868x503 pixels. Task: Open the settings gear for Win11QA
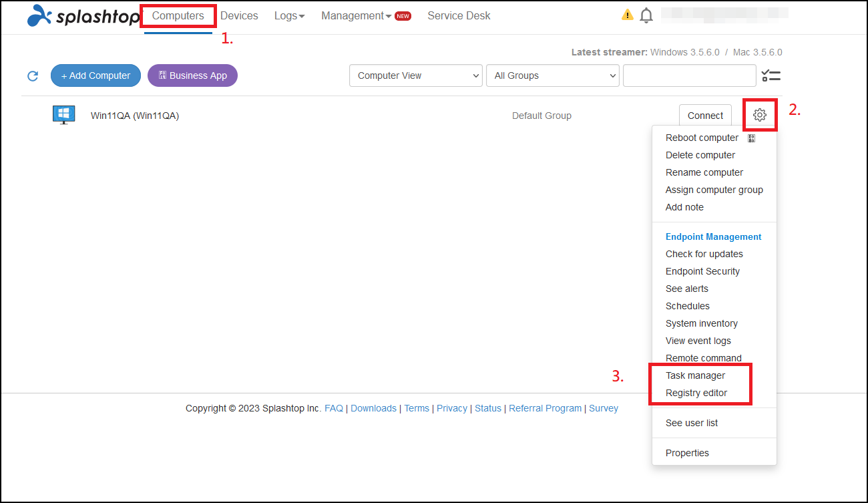pos(760,114)
